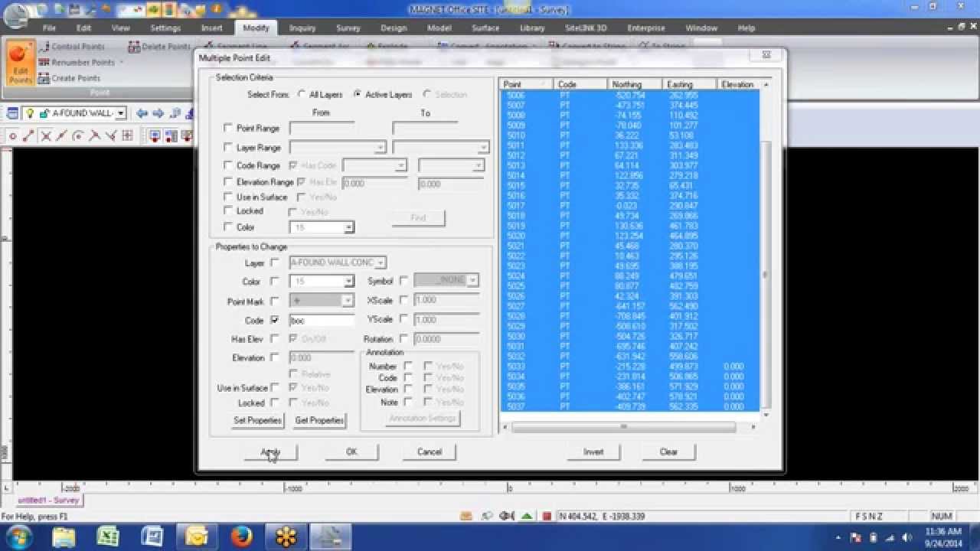Click Create Points in the ribbon

69,78
